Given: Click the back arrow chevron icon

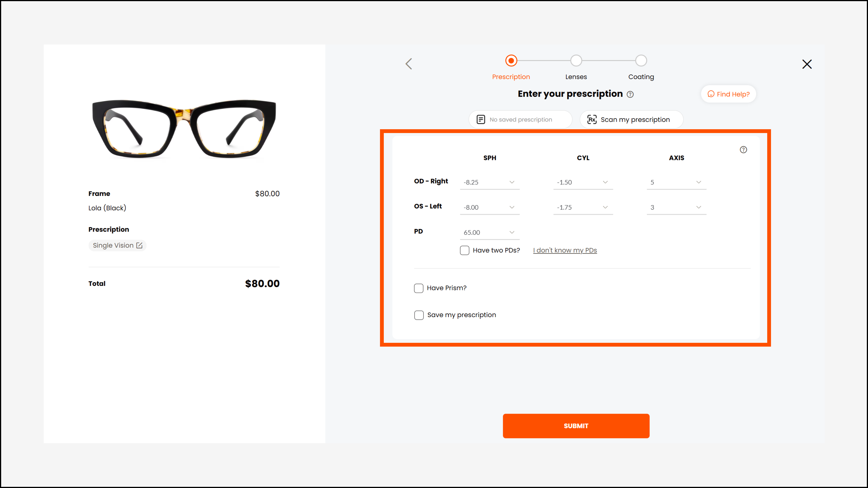Looking at the screenshot, I should [409, 64].
